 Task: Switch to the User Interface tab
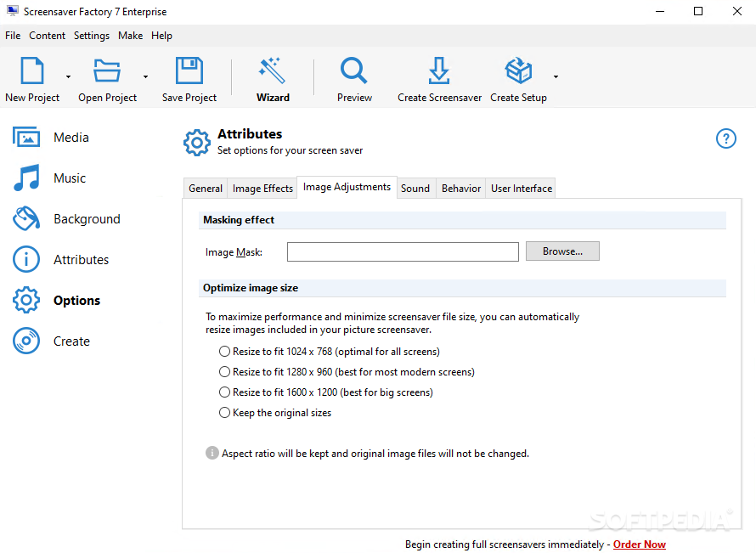tap(522, 189)
